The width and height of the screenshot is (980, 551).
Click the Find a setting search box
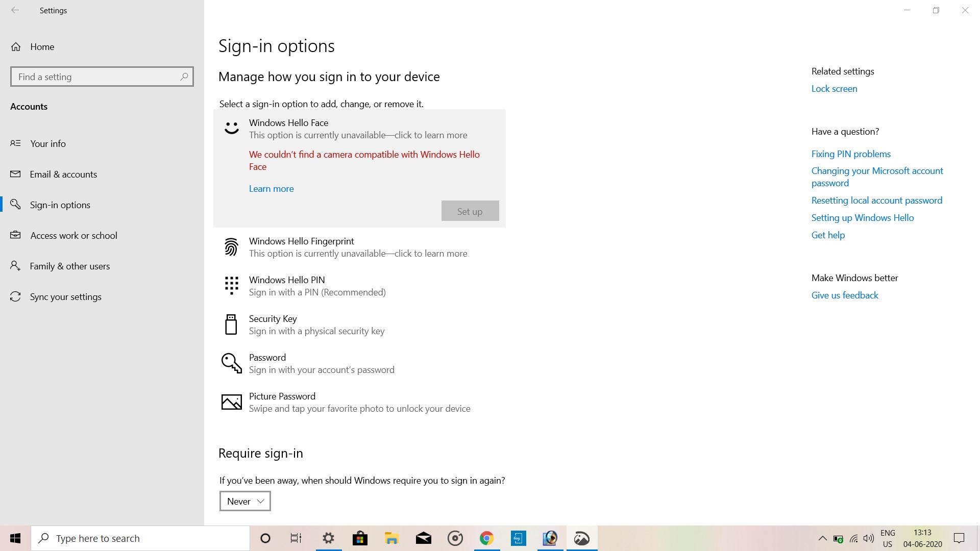click(102, 77)
